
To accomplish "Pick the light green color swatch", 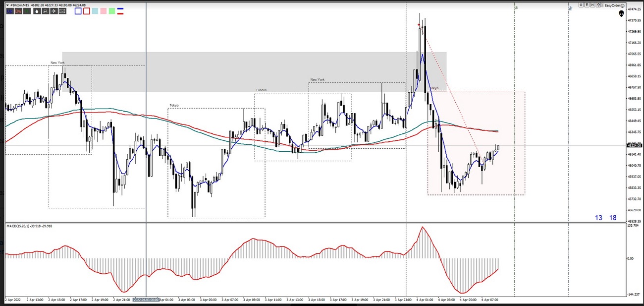I will 112,11.
